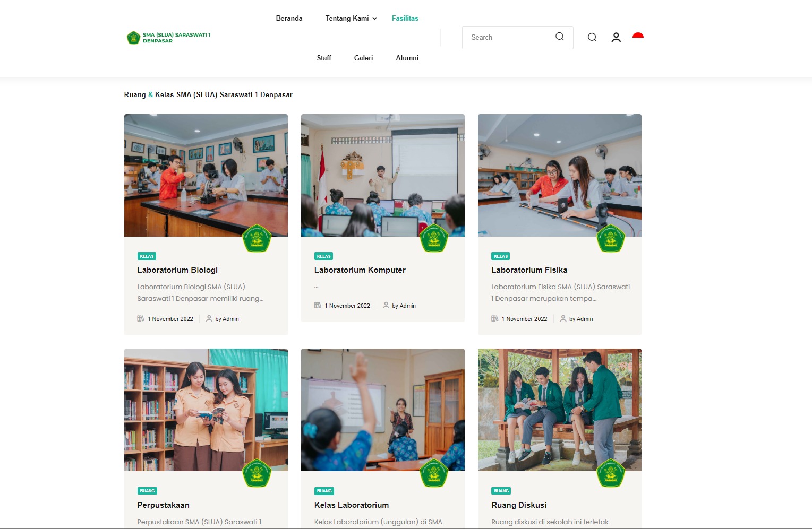Click "by Admin" on Laboratorium Komputer card
Screen dimensions: 812x529
pyautogui.click(x=404, y=306)
